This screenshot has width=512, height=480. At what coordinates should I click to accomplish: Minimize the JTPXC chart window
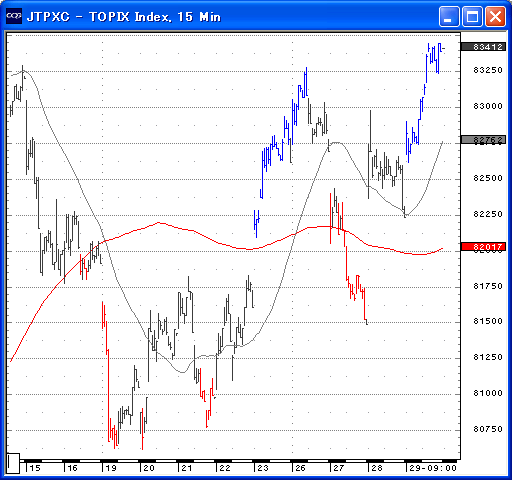point(449,16)
